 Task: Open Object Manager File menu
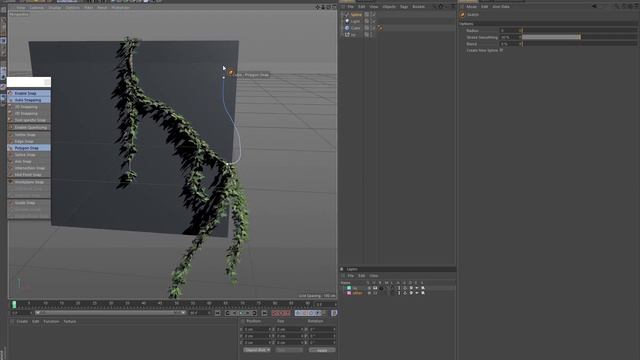click(x=350, y=7)
